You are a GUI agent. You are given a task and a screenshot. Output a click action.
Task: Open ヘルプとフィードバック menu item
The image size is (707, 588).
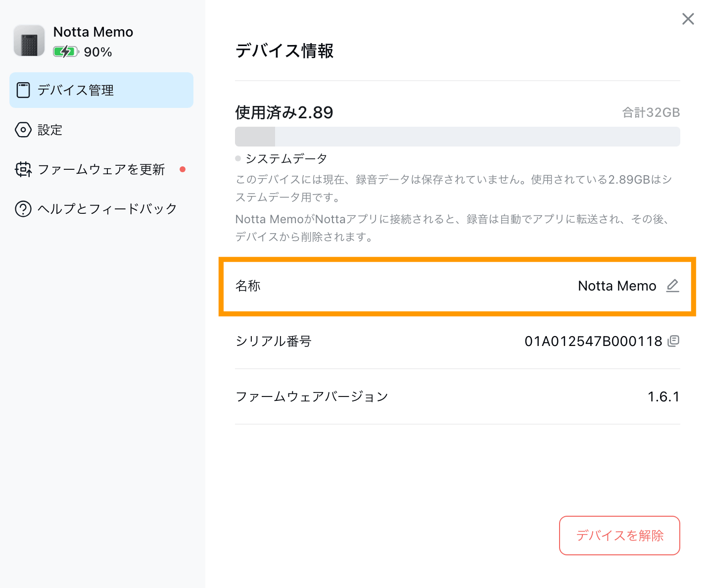[101, 209]
